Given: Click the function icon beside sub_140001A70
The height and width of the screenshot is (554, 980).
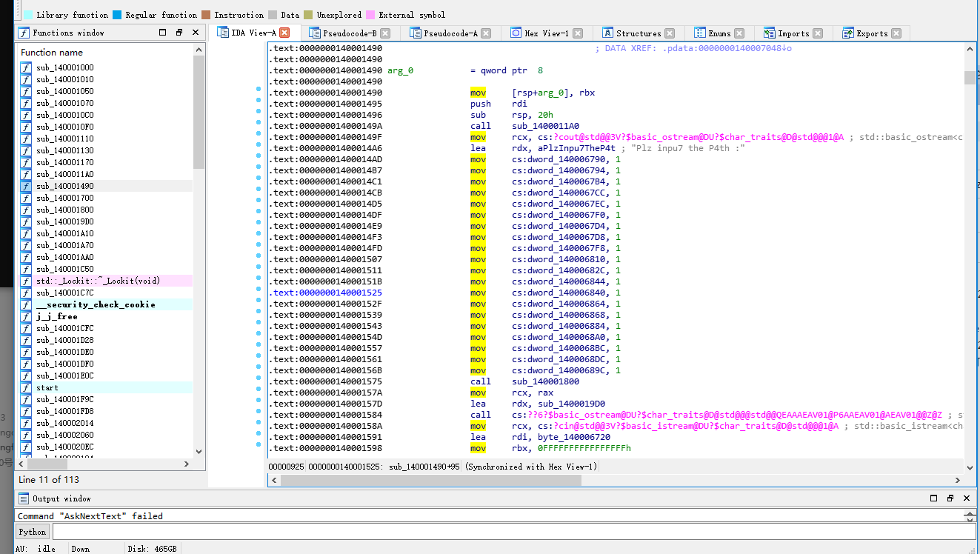Looking at the screenshot, I should pos(26,245).
